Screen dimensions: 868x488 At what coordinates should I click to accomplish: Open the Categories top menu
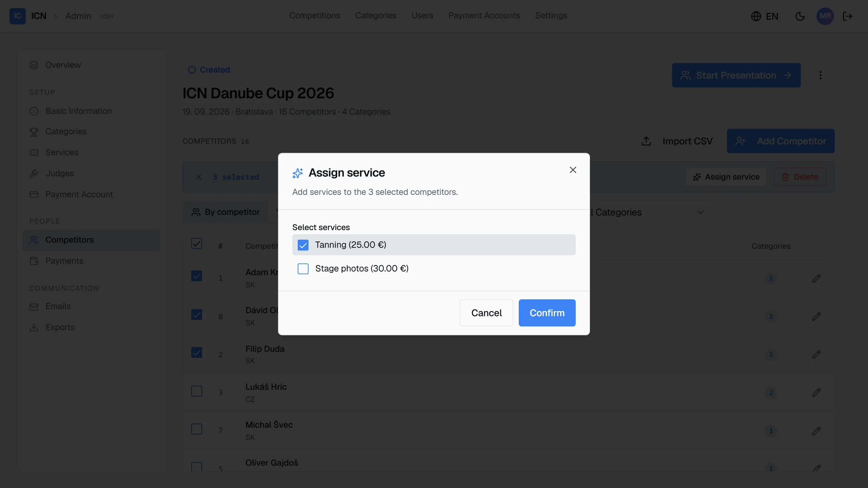pyautogui.click(x=376, y=16)
